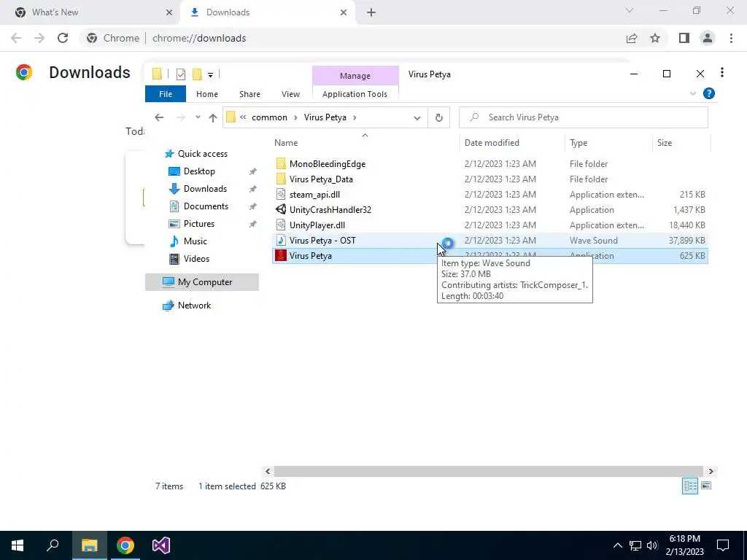Switch to Large icons view layout
This screenshot has height=560, width=747.
706,486
